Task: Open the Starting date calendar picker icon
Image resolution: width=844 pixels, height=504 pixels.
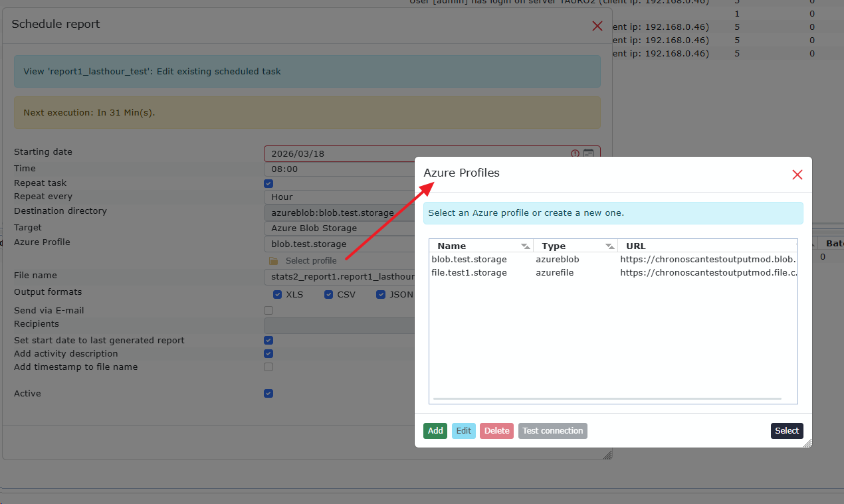Action: (x=588, y=153)
